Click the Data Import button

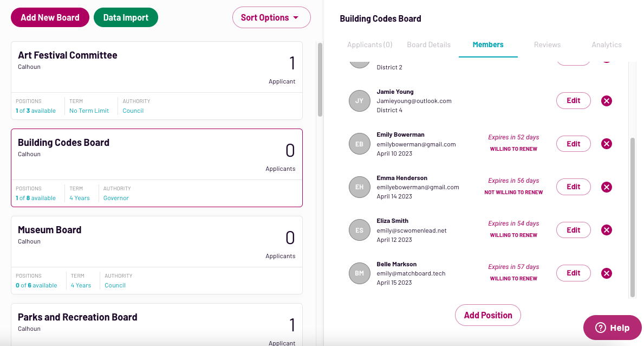click(126, 17)
